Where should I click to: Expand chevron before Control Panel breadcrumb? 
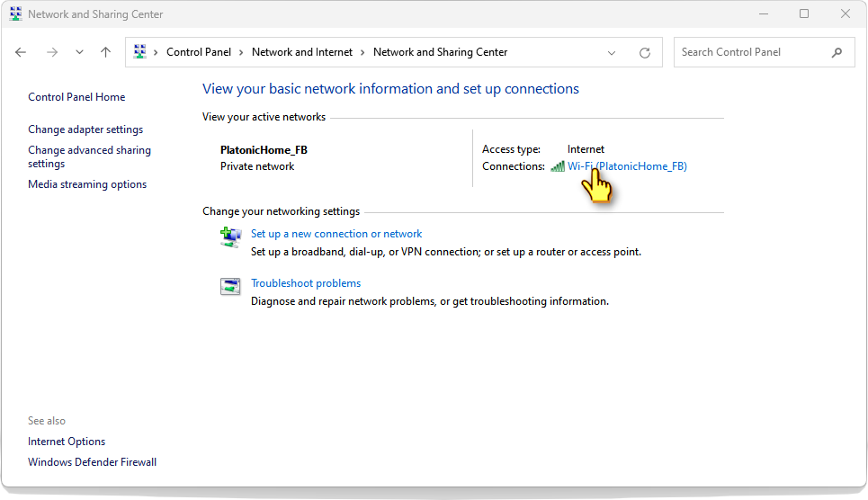156,52
